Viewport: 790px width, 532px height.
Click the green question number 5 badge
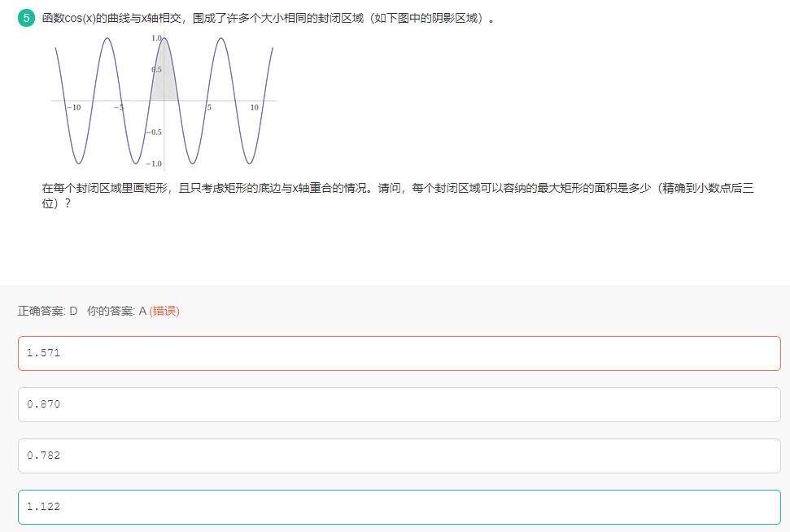27,18
